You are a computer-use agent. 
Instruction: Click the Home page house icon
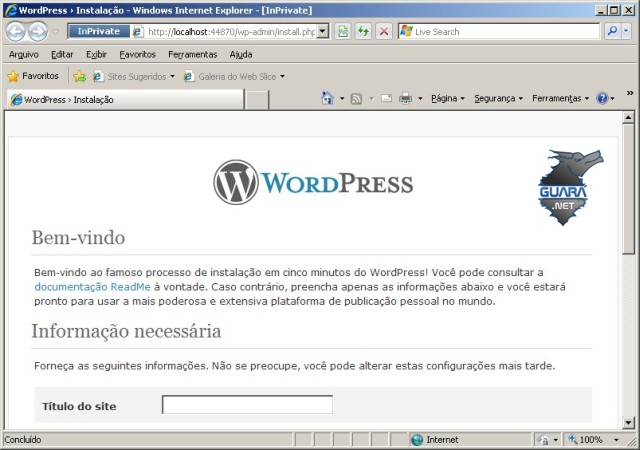(327, 98)
